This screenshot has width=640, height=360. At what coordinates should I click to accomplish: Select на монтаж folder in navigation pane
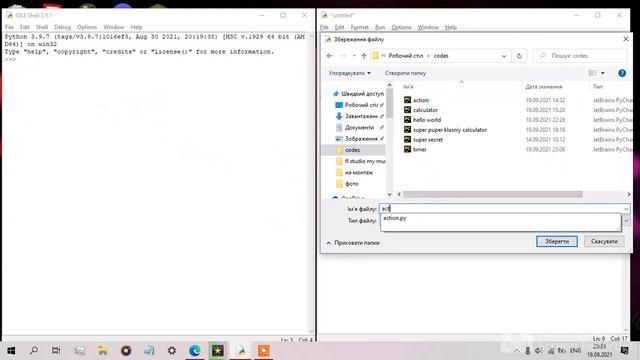click(354, 173)
